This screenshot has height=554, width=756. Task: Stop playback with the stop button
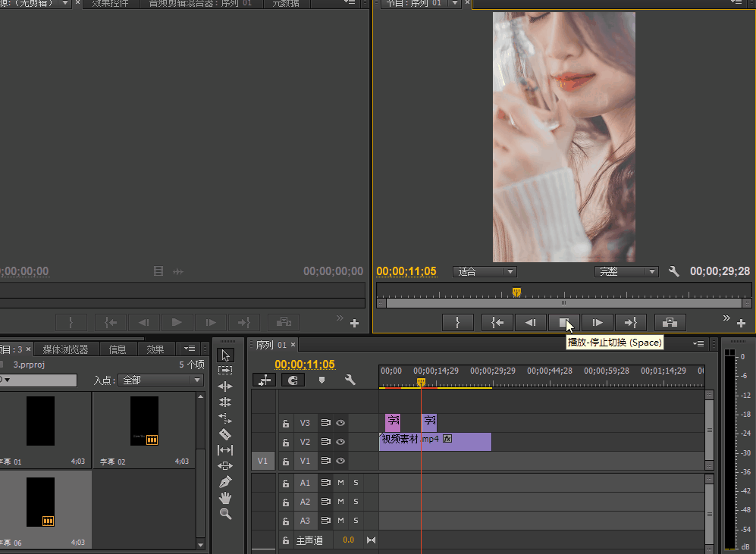pos(563,322)
